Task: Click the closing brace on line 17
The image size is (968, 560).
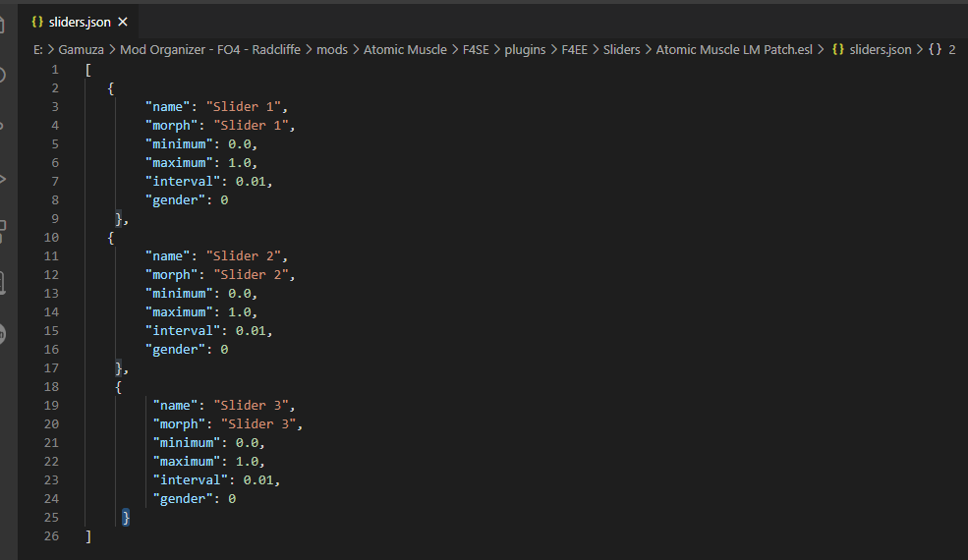Action: click(119, 368)
